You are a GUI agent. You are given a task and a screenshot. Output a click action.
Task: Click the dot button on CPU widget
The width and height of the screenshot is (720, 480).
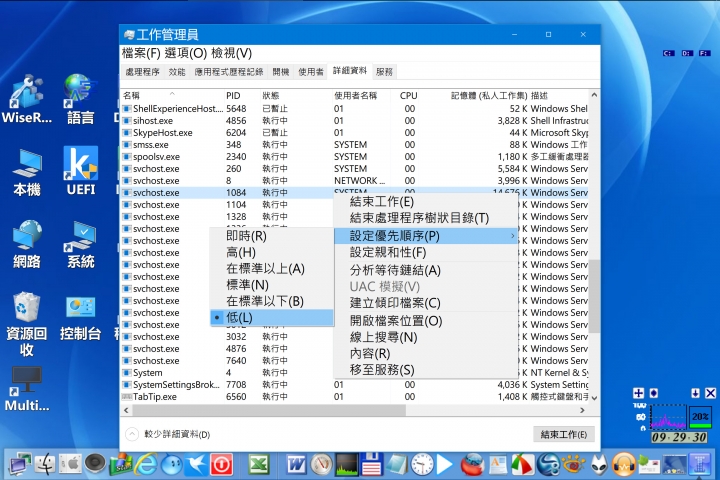(653, 393)
